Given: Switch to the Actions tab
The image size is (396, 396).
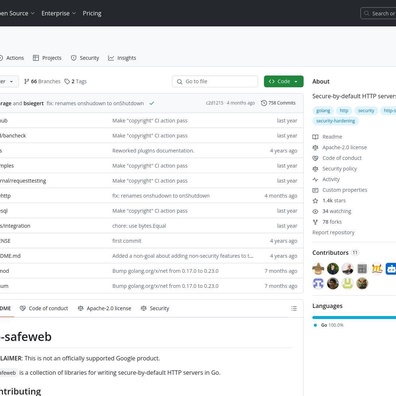Looking at the screenshot, I should pos(12,58).
